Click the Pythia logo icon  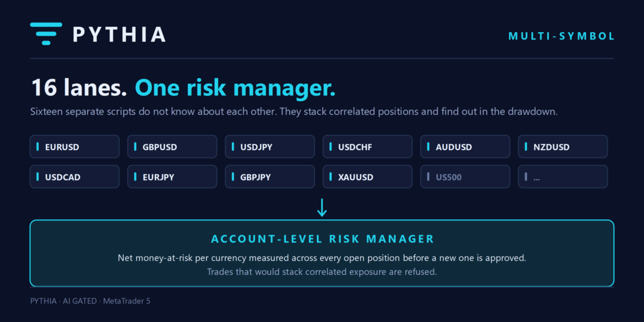click(46, 34)
